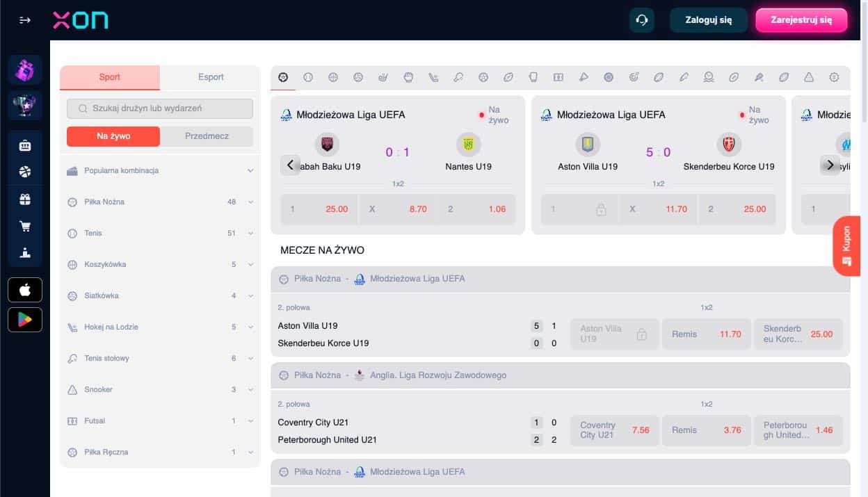Expand the left sidebar menu arrow
Screen dimensions: 868x497
tap(25, 20)
